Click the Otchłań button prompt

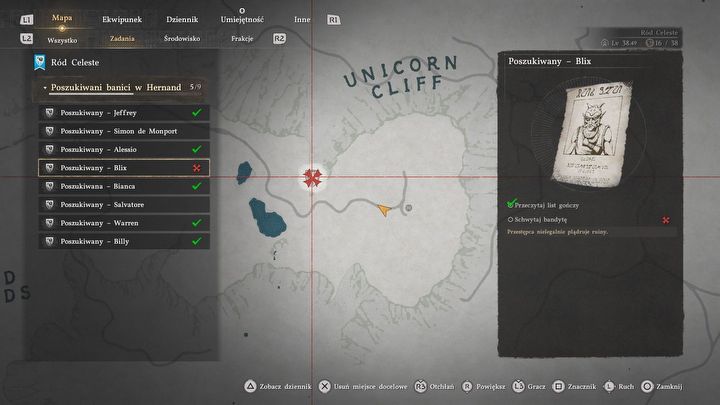coord(434,387)
